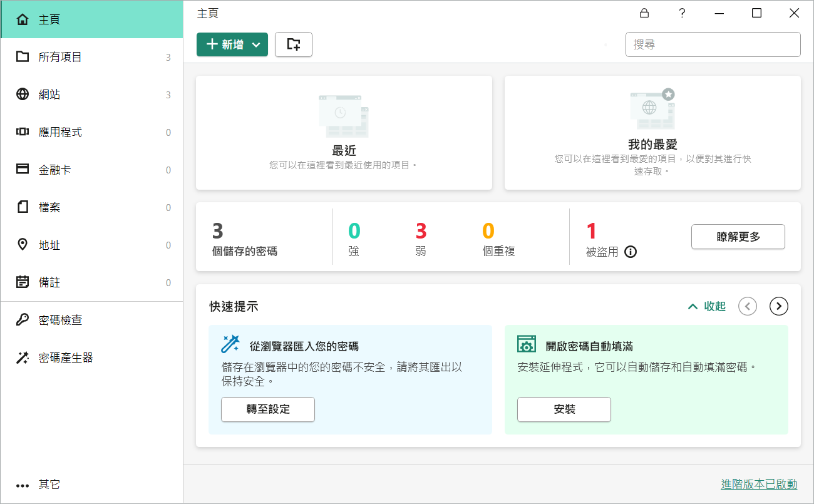Click the 瞭解更多 button
This screenshot has width=814, height=504.
click(738, 237)
